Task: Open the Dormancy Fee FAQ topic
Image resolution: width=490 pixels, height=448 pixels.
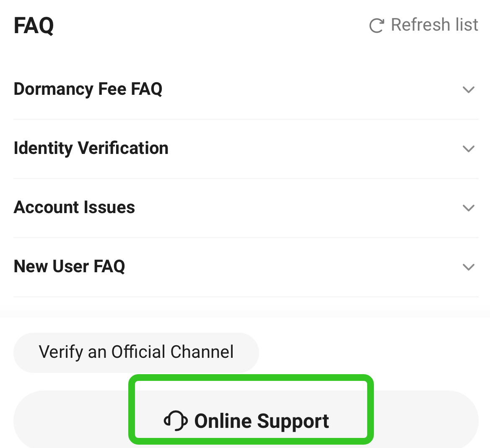Action: (x=88, y=89)
